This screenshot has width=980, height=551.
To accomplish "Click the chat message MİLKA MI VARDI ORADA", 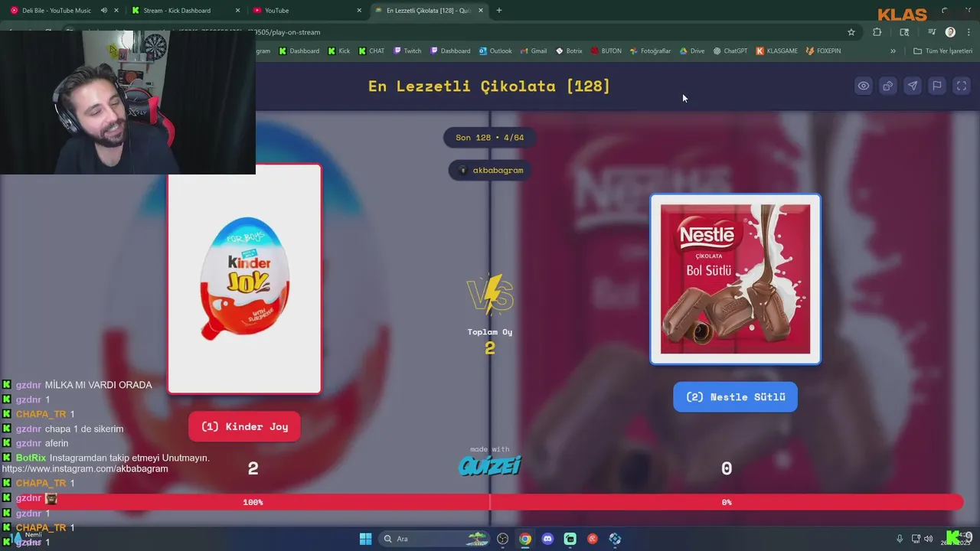I will pyautogui.click(x=98, y=385).
